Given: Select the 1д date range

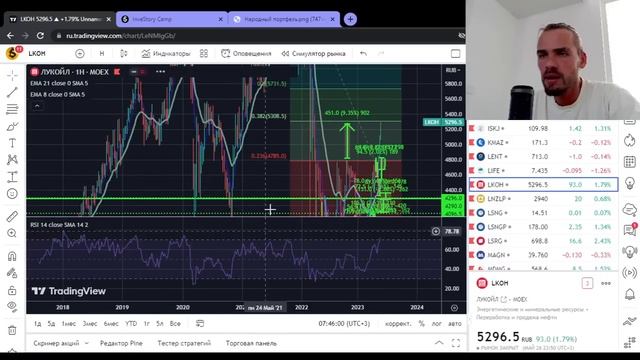Looking at the screenshot, I should click(x=38, y=323).
